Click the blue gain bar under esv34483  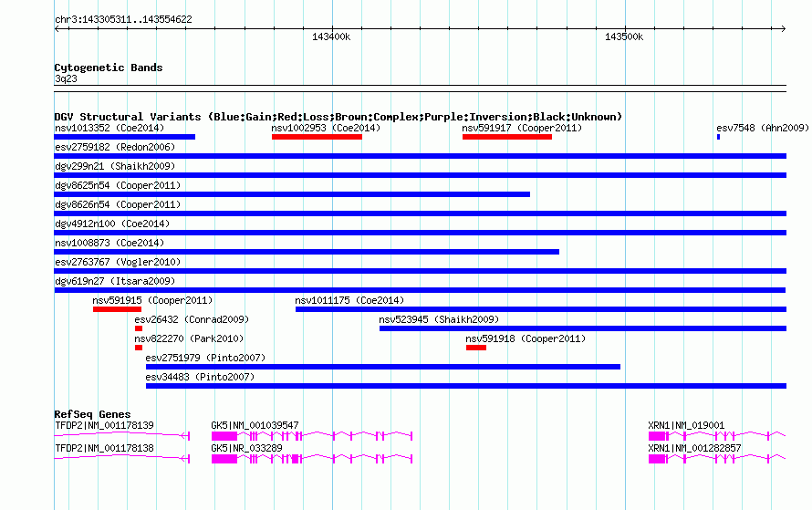point(466,386)
